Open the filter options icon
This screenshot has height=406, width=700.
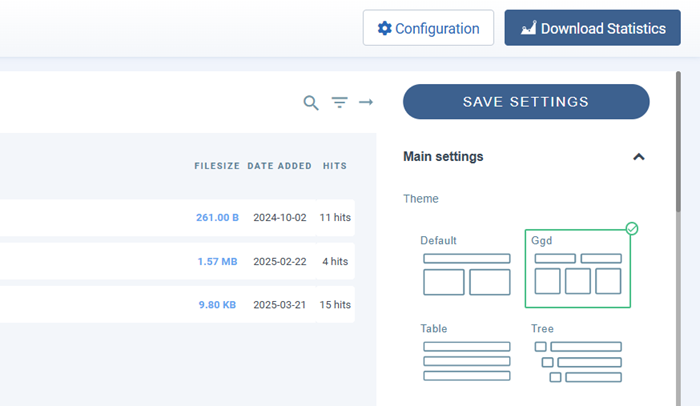pos(340,102)
